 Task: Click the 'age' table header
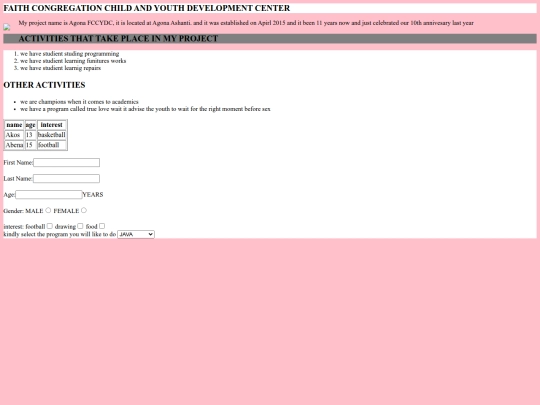point(31,125)
